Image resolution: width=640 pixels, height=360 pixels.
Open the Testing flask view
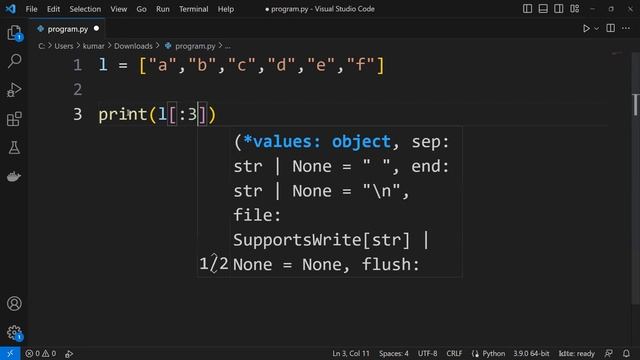tap(14, 148)
